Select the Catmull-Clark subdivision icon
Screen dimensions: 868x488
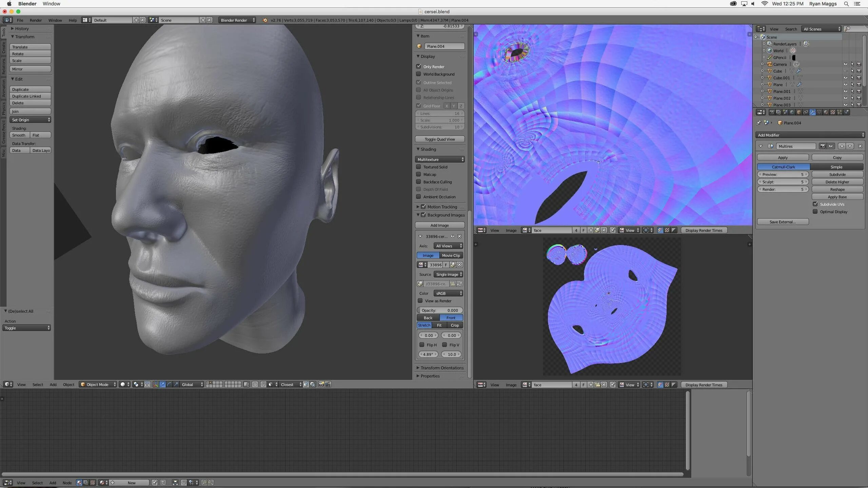[783, 166]
